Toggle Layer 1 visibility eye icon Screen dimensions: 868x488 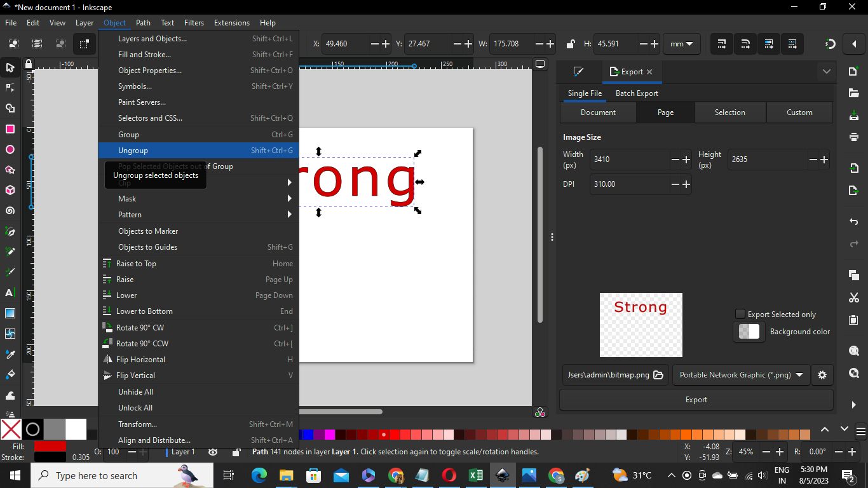(x=213, y=452)
